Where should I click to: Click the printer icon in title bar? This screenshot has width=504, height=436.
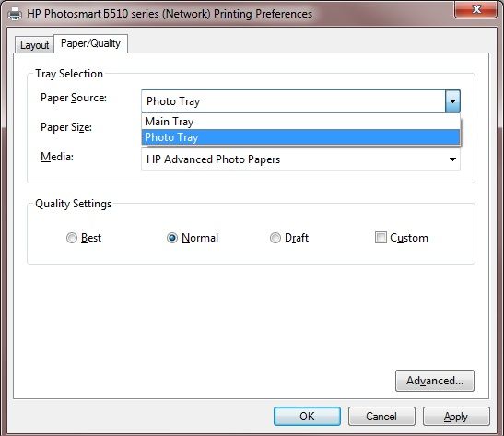coord(15,14)
